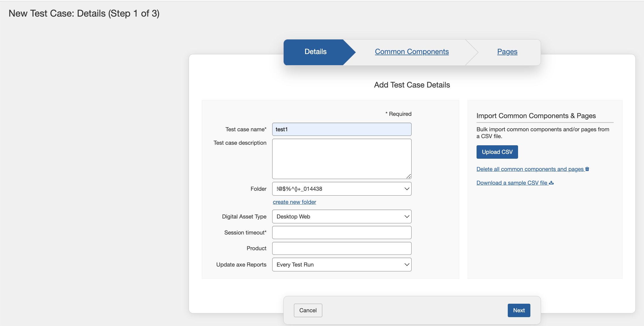644x326 pixels.
Task: Select the Details step tab
Action: click(x=315, y=51)
